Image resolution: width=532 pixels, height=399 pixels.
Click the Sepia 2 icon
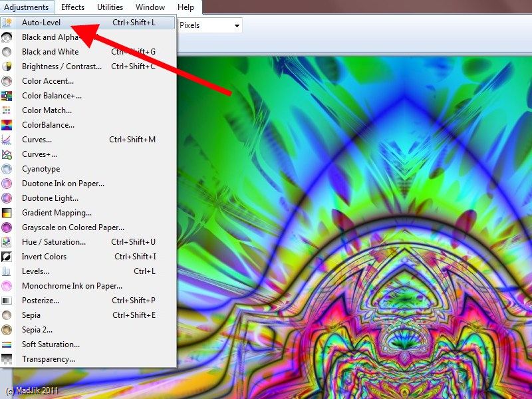pos(7,329)
